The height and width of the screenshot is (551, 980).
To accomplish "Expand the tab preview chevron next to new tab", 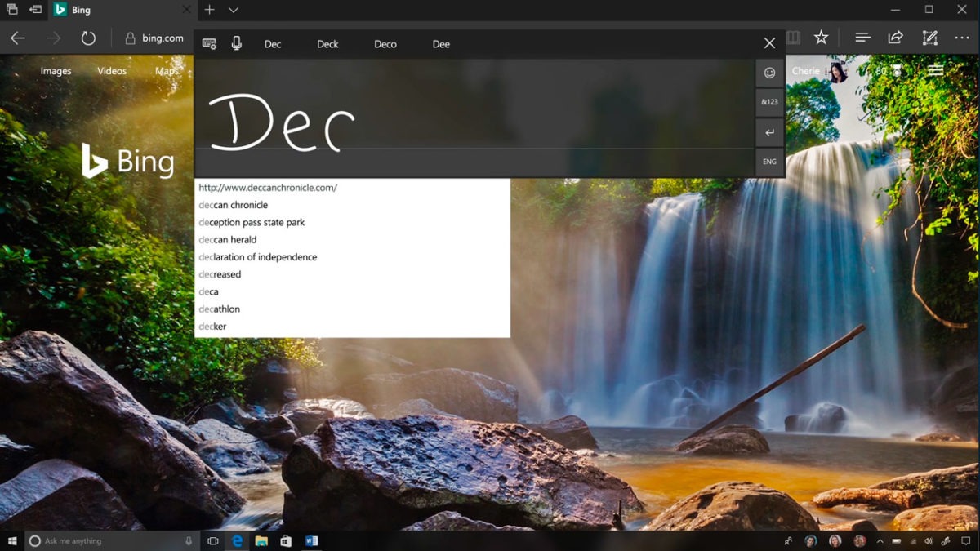I will (234, 10).
